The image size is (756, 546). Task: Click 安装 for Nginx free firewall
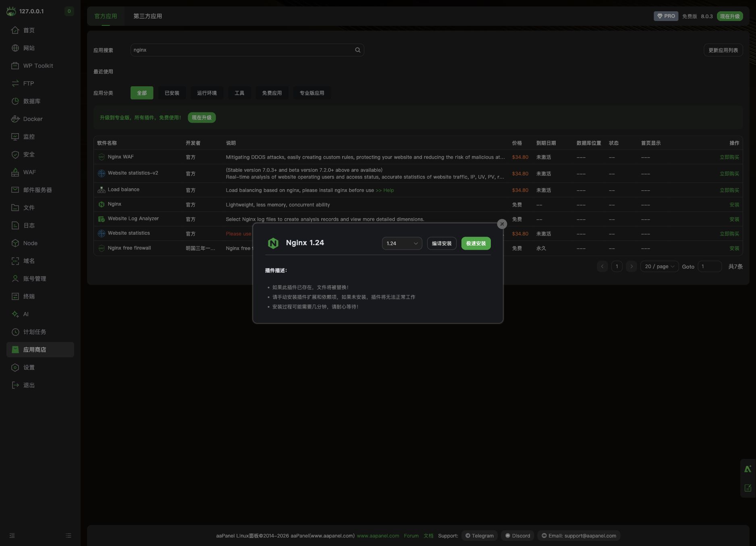[734, 248]
